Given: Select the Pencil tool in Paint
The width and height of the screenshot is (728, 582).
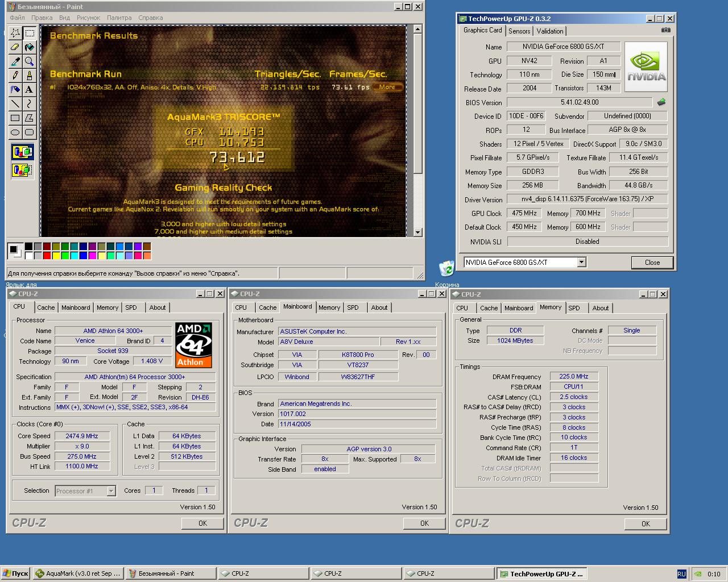Looking at the screenshot, I should tap(15, 76).
